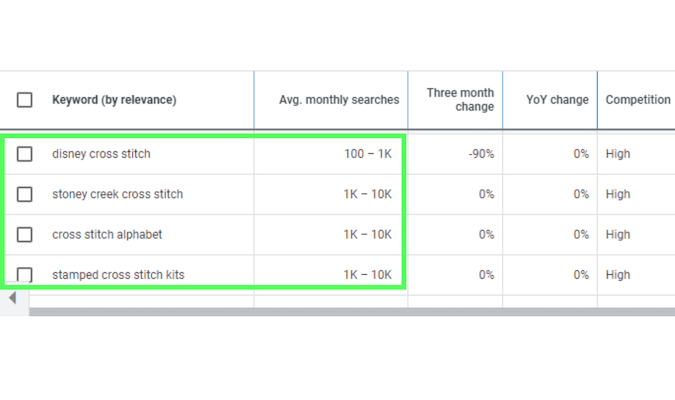This screenshot has width=675, height=400.
Task: Click the cross stitch alphabet keyword
Action: pos(107,235)
